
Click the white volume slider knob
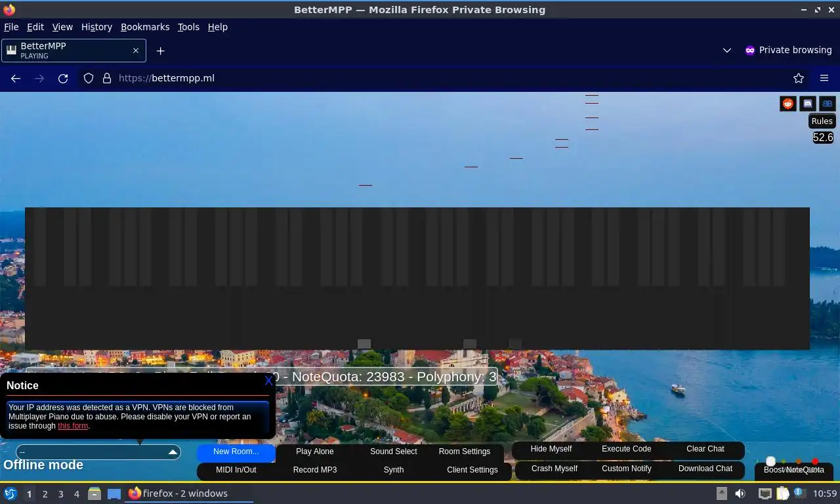771,461
